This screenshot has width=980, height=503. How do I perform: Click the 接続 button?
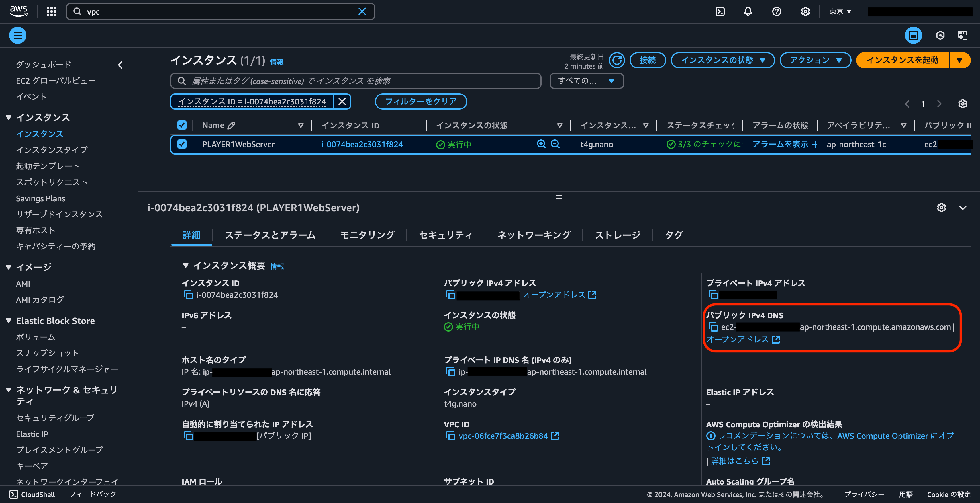(x=648, y=60)
